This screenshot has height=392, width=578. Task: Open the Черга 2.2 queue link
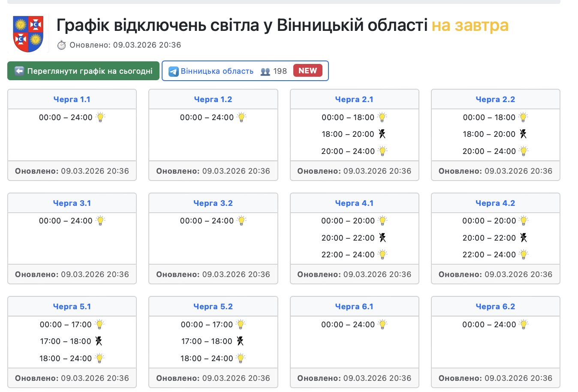coord(495,100)
